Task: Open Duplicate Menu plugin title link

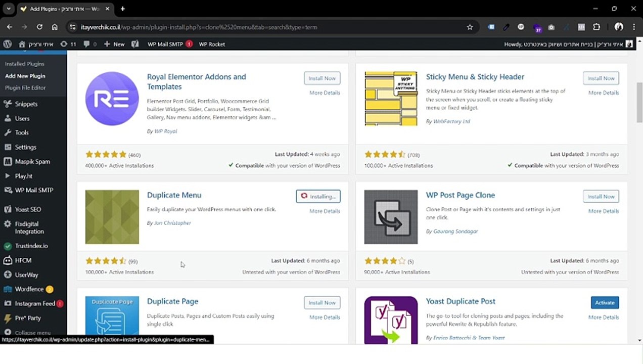Action: [x=174, y=195]
